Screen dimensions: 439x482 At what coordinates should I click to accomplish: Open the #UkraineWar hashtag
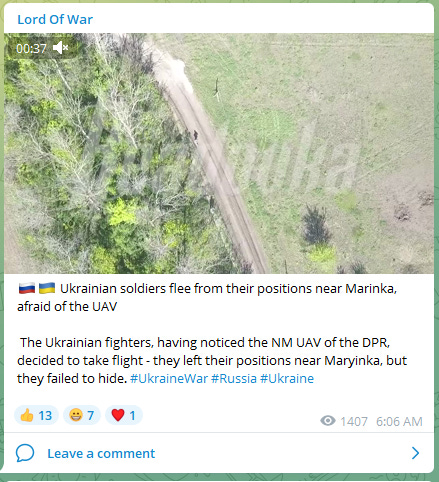169,379
